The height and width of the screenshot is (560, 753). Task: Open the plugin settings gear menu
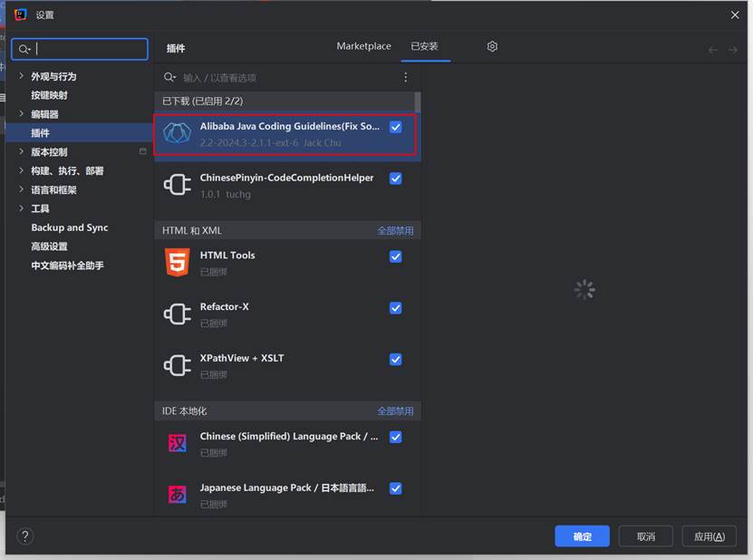point(492,46)
